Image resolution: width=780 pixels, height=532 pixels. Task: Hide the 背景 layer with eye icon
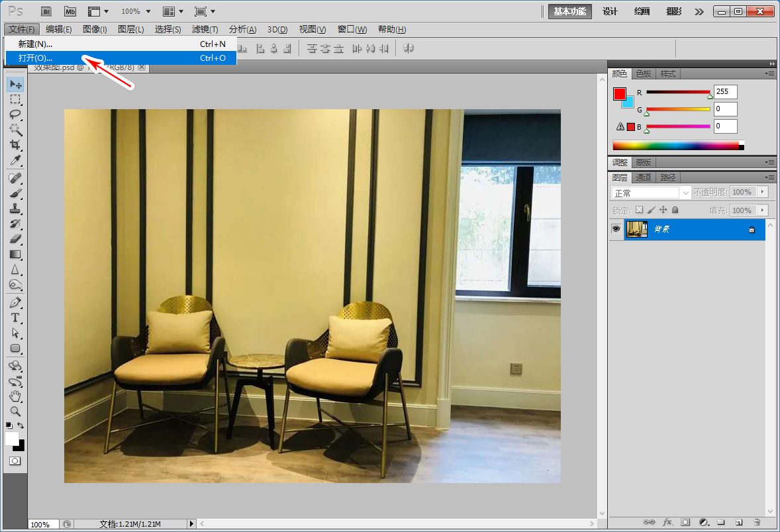coord(616,229)
